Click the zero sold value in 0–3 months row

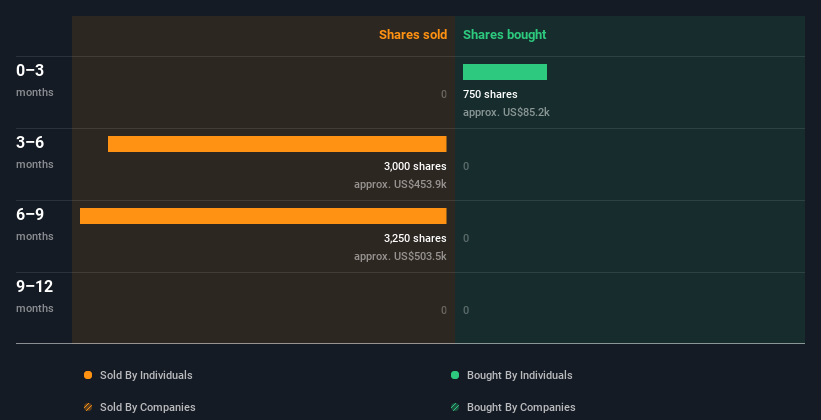click(x=444, y=94)
